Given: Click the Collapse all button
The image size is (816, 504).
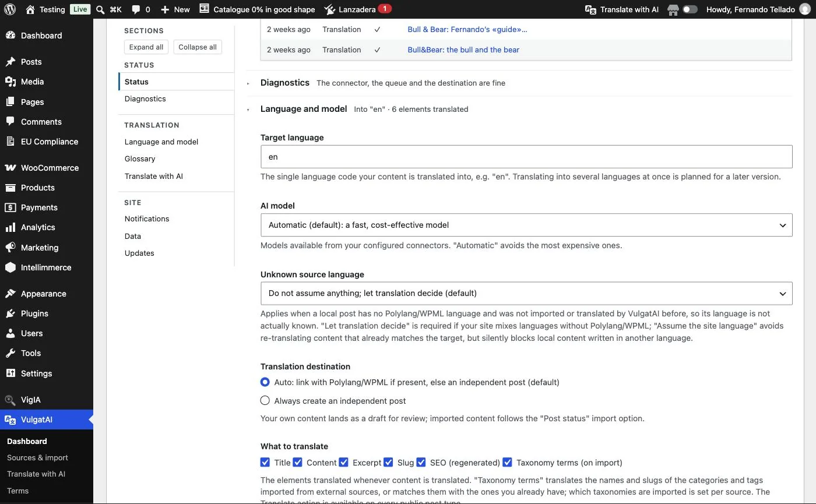Looking at the screenshot, I should point(198,47).
